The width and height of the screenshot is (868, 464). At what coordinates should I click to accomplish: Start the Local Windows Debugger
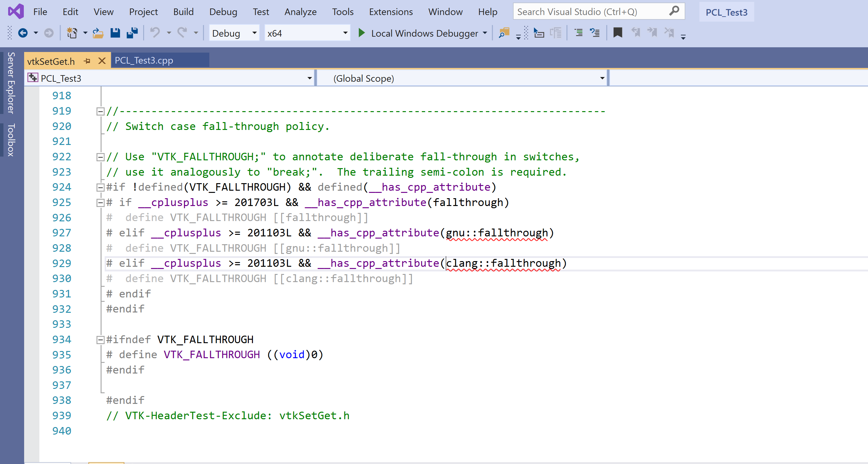(361, 33)
